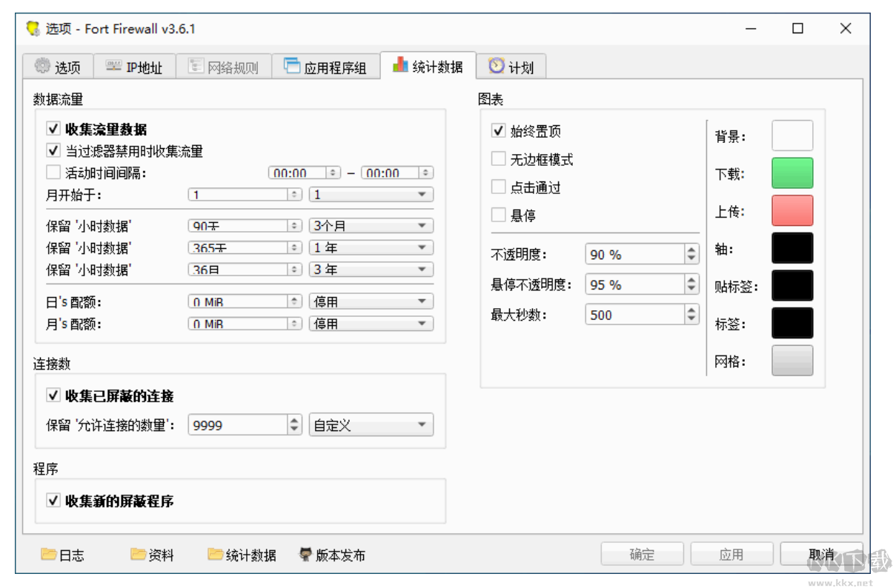Open the 停用 dropdown next to 日's配额

371,301
